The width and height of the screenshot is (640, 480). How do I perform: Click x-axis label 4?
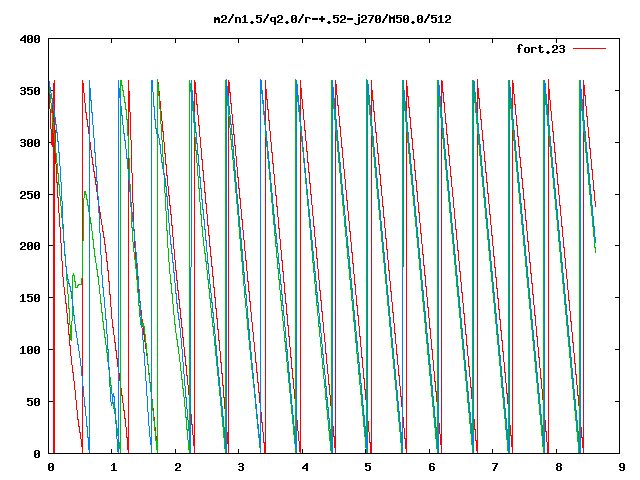(304, 467)
